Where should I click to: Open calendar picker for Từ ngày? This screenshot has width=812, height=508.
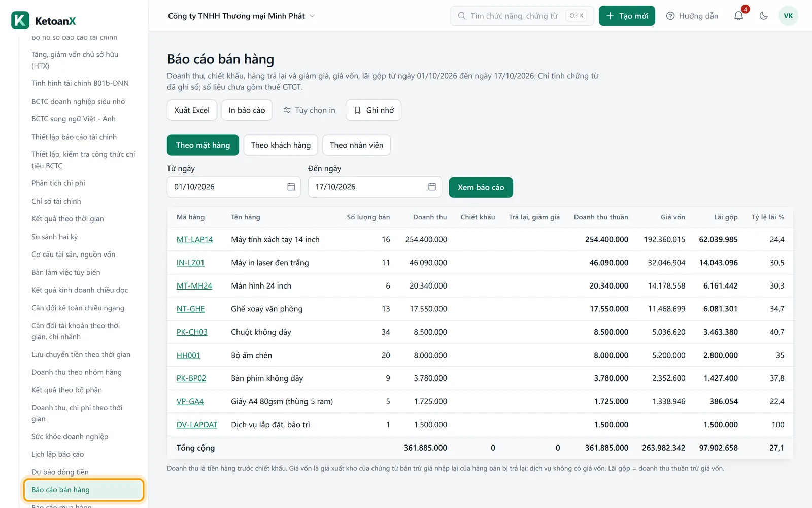[291, 187]
